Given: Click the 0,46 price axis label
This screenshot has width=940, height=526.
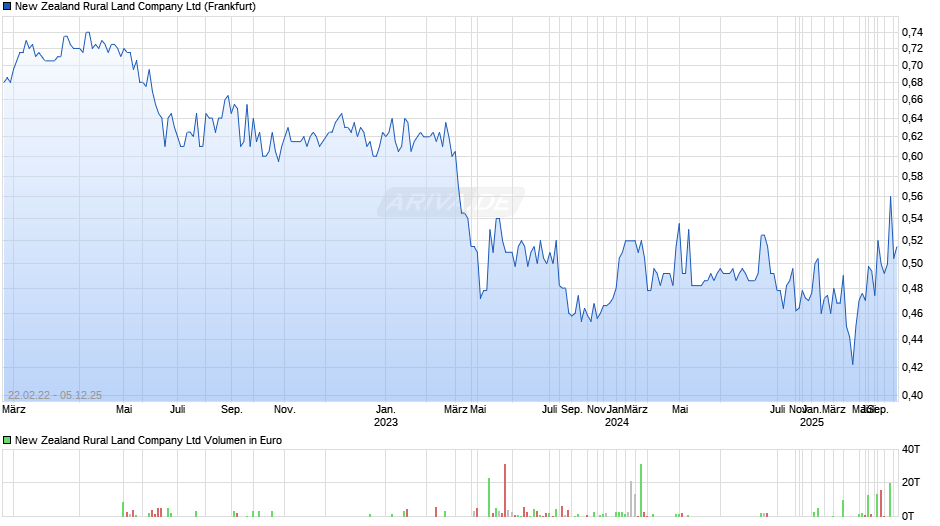Looking at the screenshot, I should [912, 313].
